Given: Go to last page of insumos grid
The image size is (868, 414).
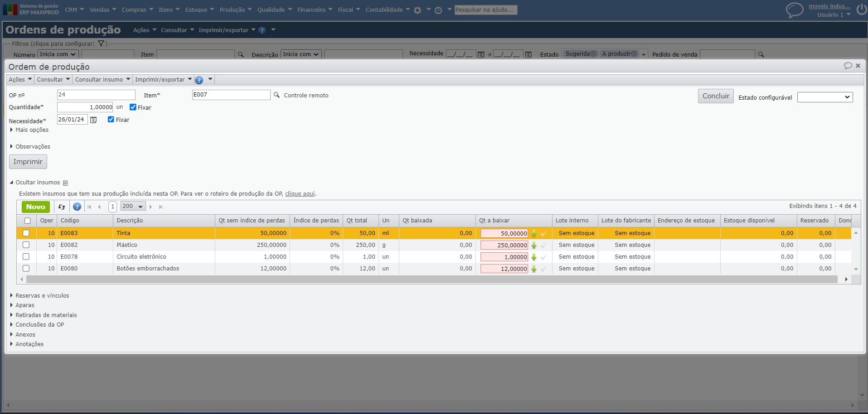Looking at the screenshot, I should [x=161, y=207].
